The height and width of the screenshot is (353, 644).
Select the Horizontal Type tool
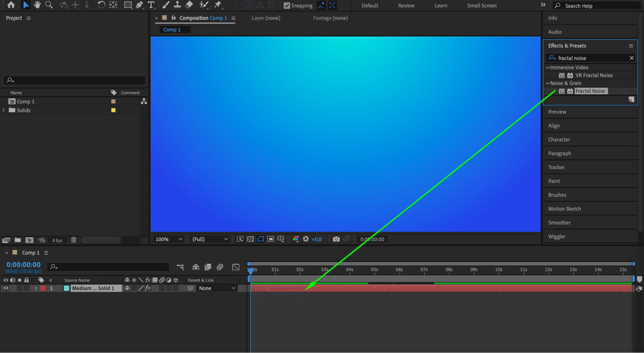point(151,5)
